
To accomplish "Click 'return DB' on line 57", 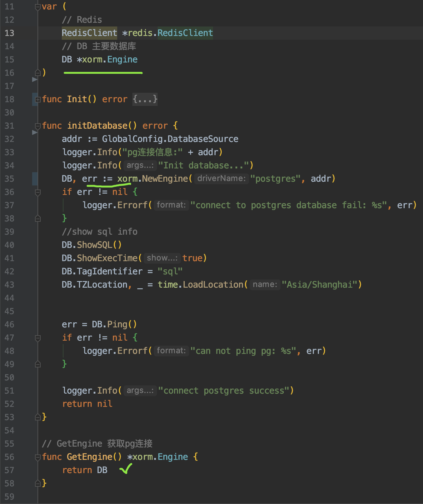I will coord(84,470).
